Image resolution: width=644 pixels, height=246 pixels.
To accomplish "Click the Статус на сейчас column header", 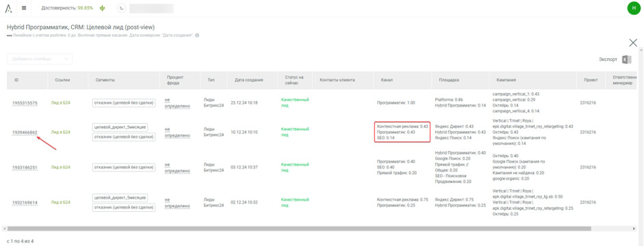I will pos(294,80).
